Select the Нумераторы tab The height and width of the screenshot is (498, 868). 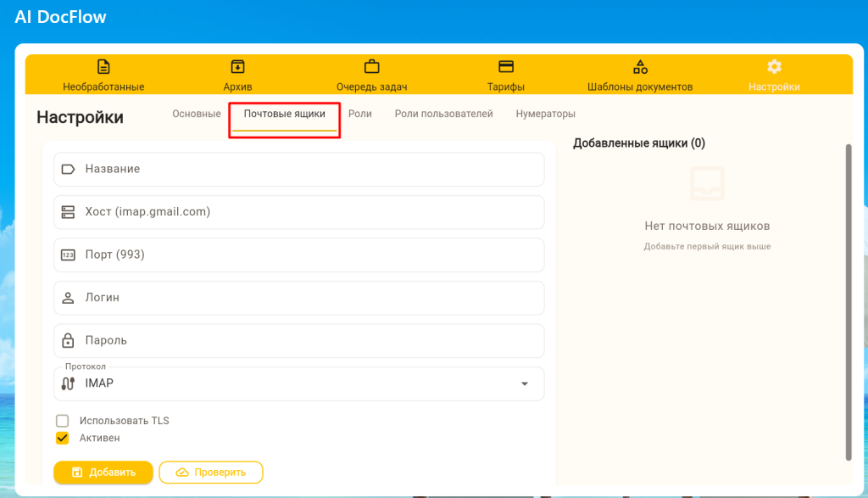[x=545, y=114]
